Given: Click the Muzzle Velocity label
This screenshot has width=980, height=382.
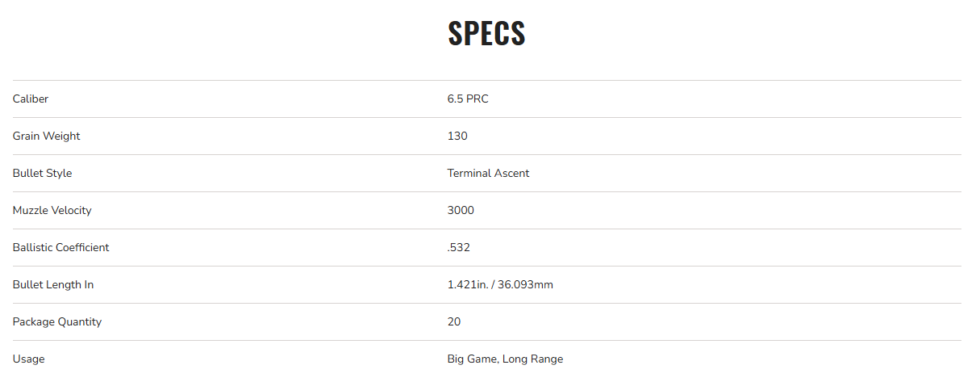Looking at the screenshot, I should (52, 211).
